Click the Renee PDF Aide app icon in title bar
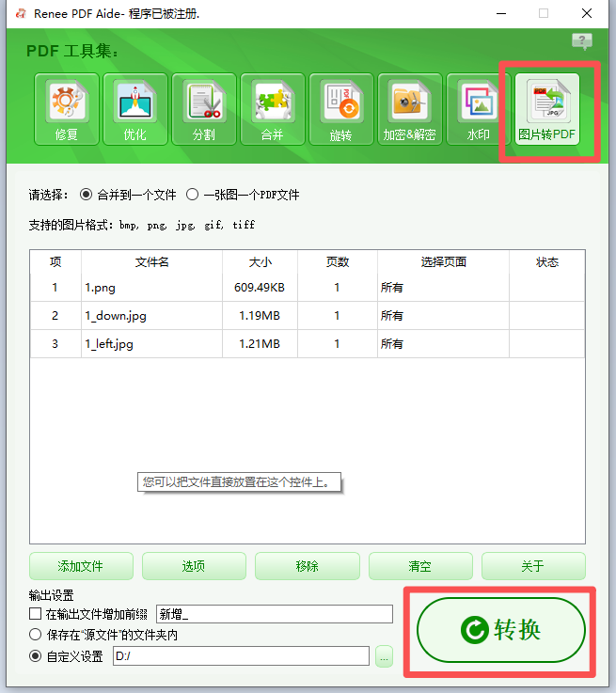Screen dimensions: 616x693 [21, 14]
